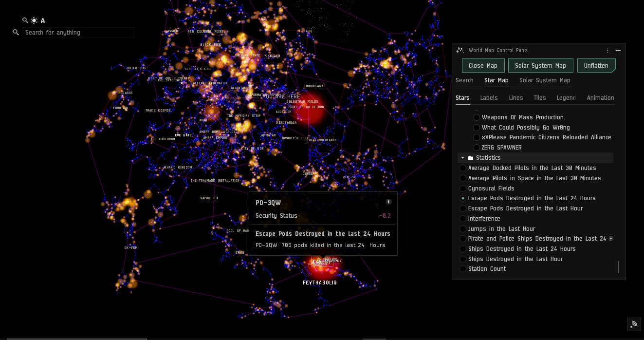Click the PEGASUS region label
Screen dimensions: 644x340
click(x=126, y=93)
